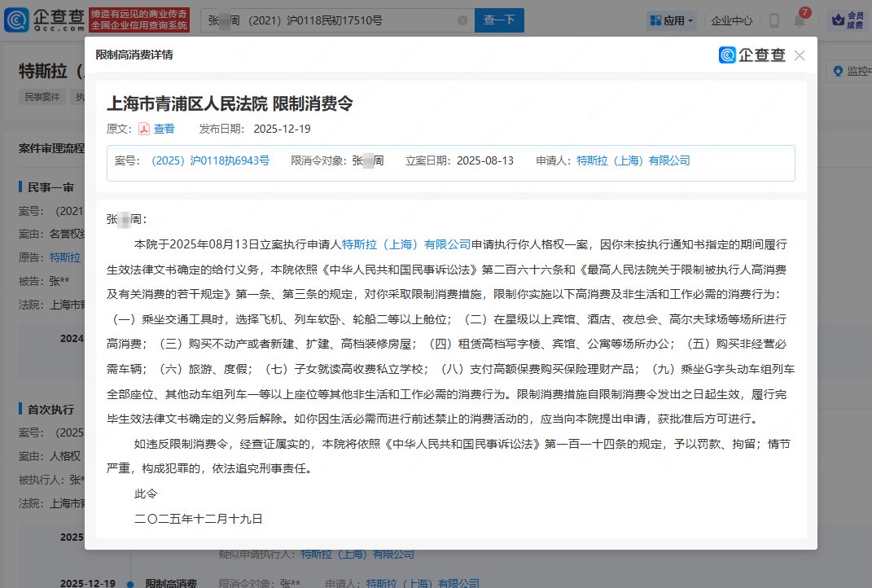
Task: Expand the 应用 dropdown menu
Action: pyautogui.click(x=676, y=20)
